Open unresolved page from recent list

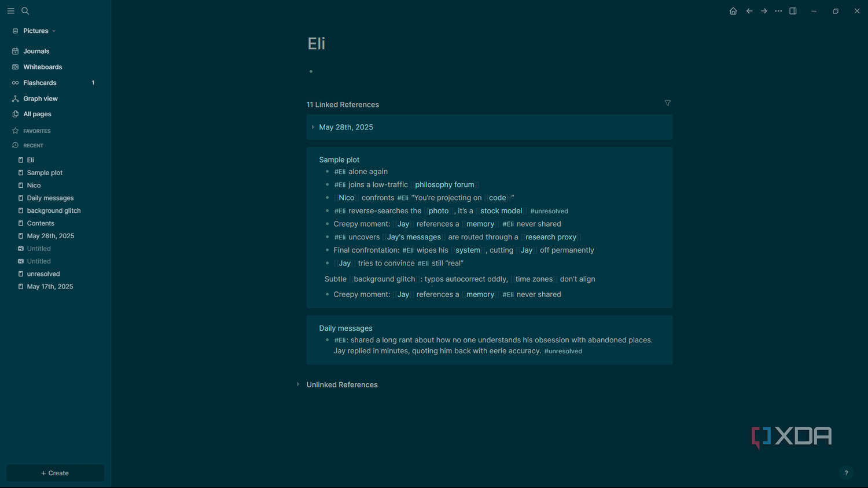pyautogui.click(x=43, y=274)
